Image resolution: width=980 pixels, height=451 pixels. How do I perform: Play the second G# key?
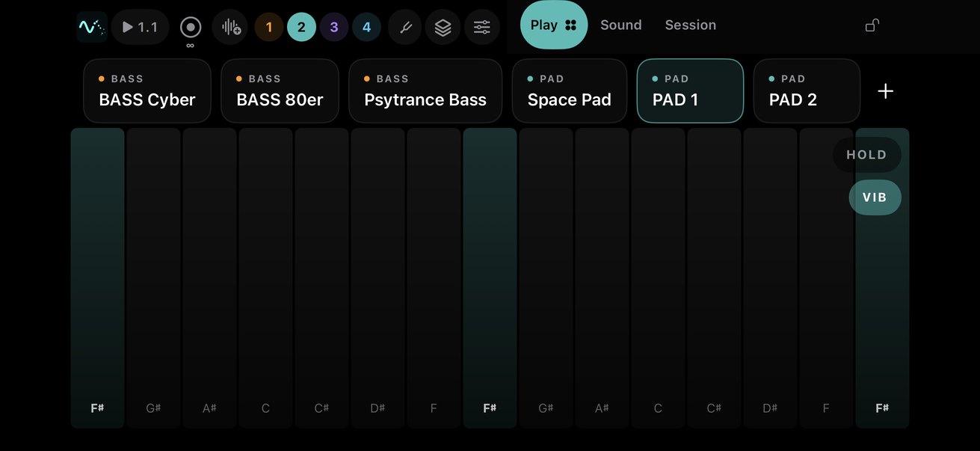(546, 277)
